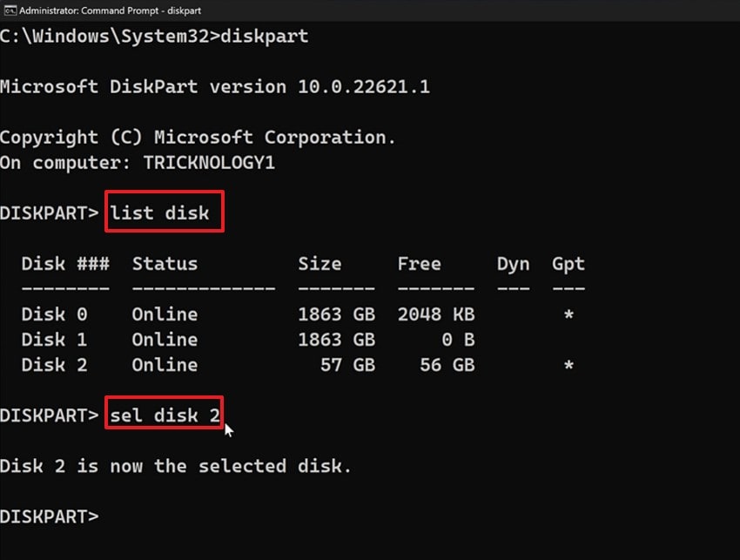The height and width of the screenshot is (560, 740).
Task: Select the Disk 2 entry row
Action: (x=261, y=365)
